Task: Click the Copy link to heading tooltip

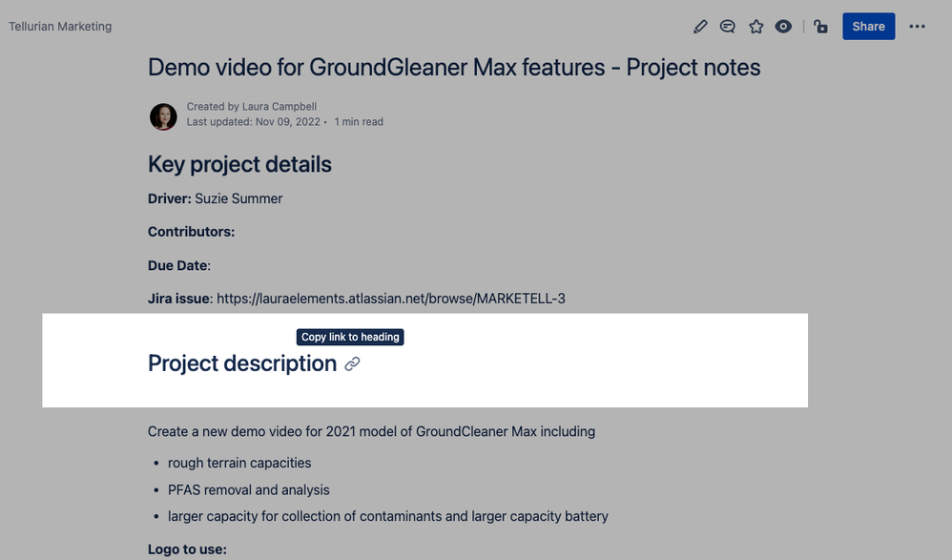Action: pos(350,337)
